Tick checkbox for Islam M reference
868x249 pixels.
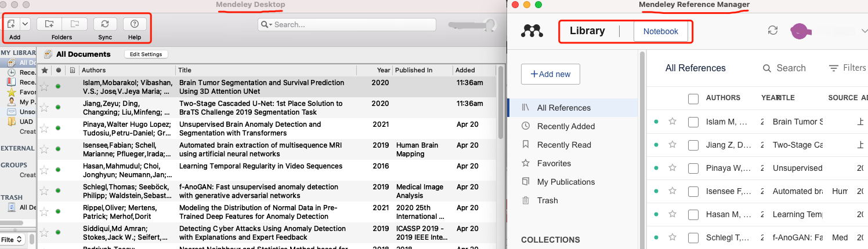(x=693, y=122)
